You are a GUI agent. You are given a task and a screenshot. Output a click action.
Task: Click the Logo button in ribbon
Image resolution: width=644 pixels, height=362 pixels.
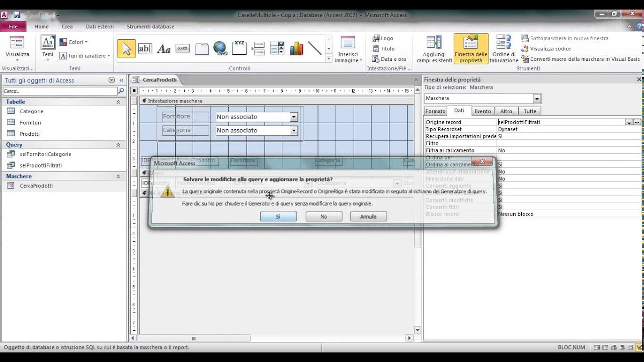pyautogui.click(x=383, y=38)
